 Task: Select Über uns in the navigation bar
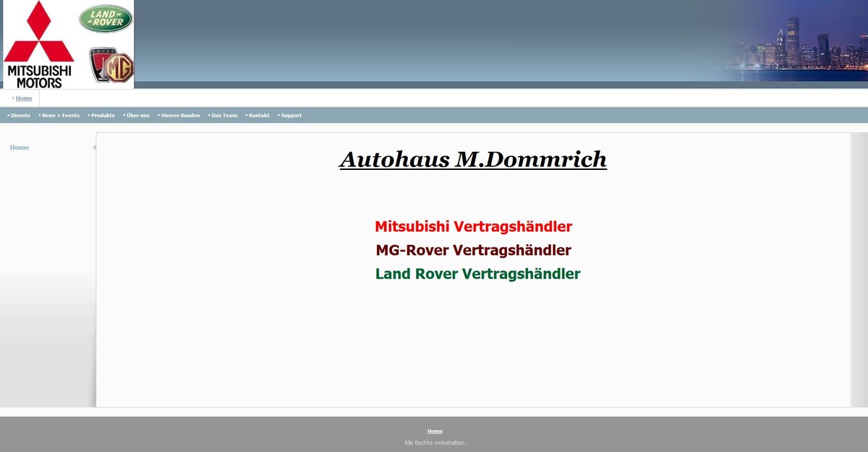point(138,116)
